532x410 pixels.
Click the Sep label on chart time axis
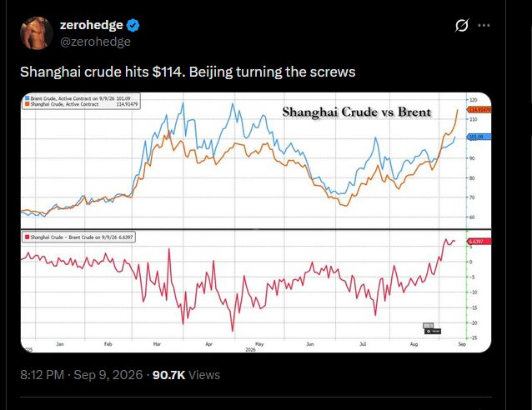(462, 344)
